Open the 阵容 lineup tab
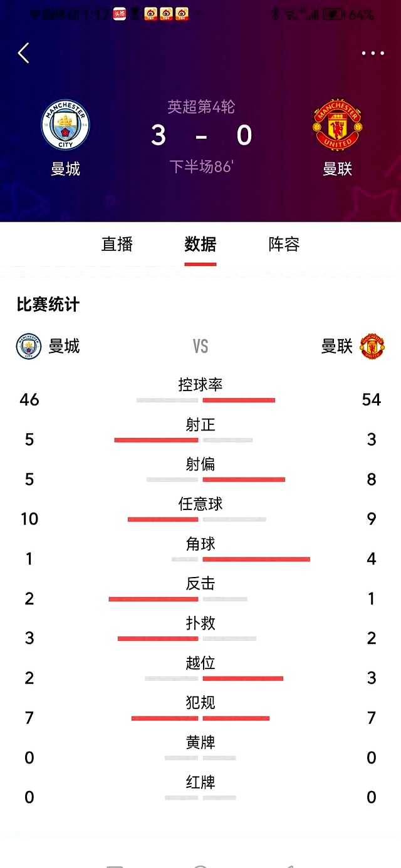 point(284,244)
